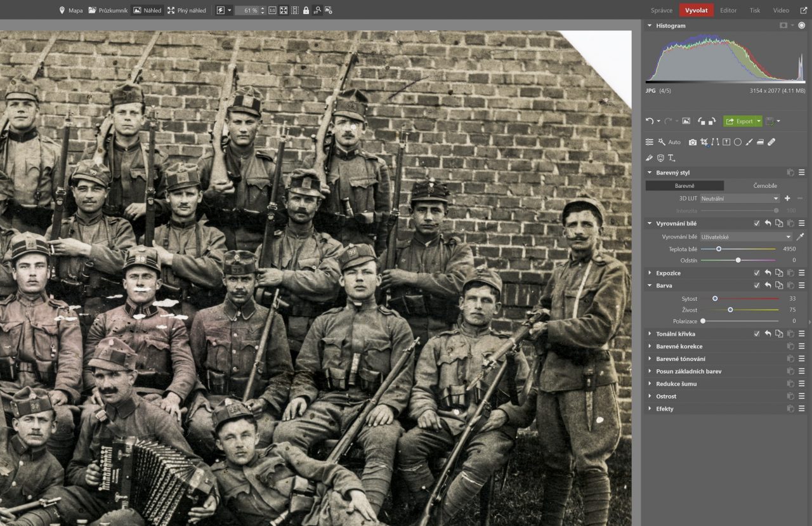Viewport: 812px width, 526px height.
Task: Set zoom to 1:1 scale
Action: point(272,10)
